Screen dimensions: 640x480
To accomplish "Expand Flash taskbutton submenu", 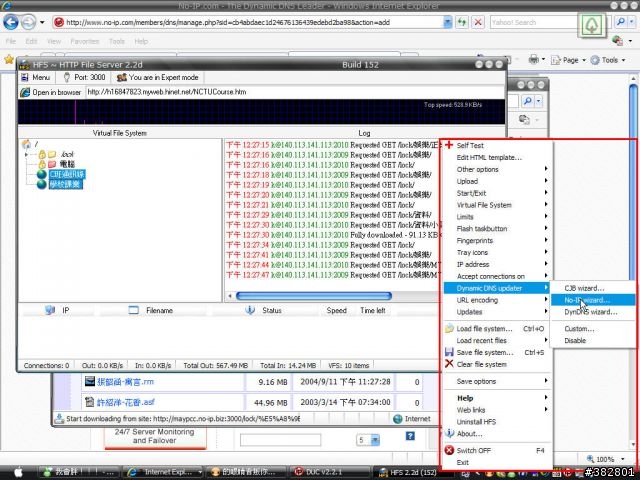I will (497, 229).
